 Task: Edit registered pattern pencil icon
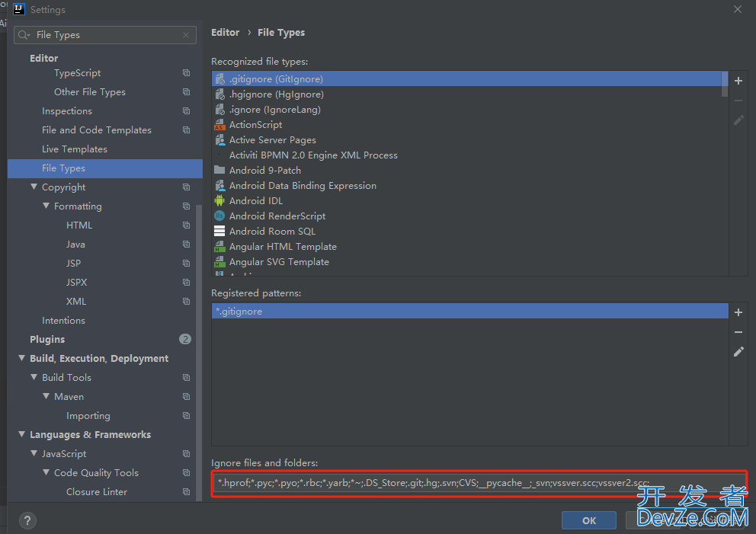(738, 352)
